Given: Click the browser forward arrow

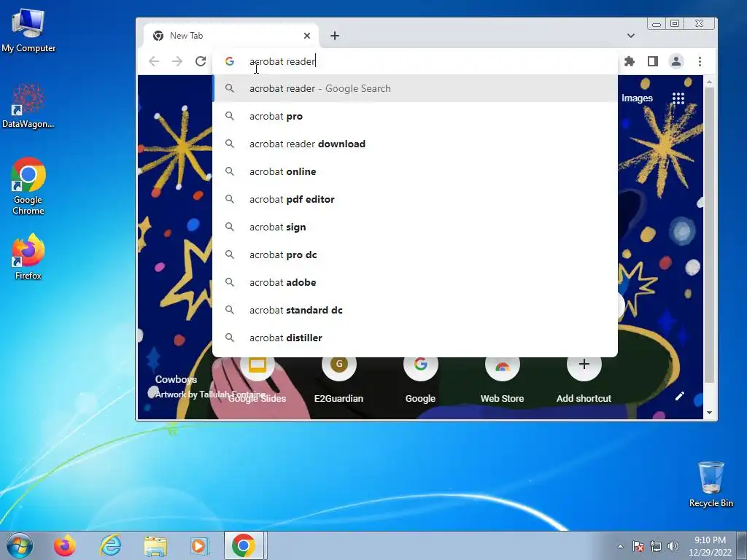Looking at the screenshot, I should tap(177, 61).
